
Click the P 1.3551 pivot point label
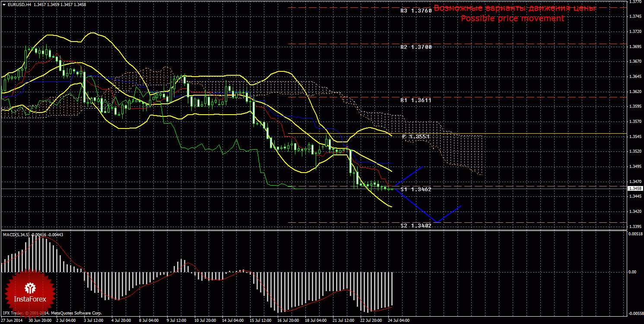tap(416, 137)
